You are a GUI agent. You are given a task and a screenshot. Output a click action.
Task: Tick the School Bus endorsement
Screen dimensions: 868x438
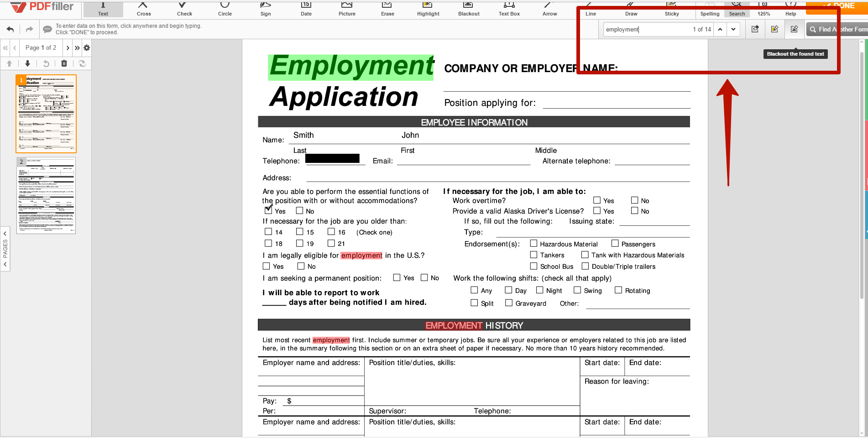coord(533,266)
